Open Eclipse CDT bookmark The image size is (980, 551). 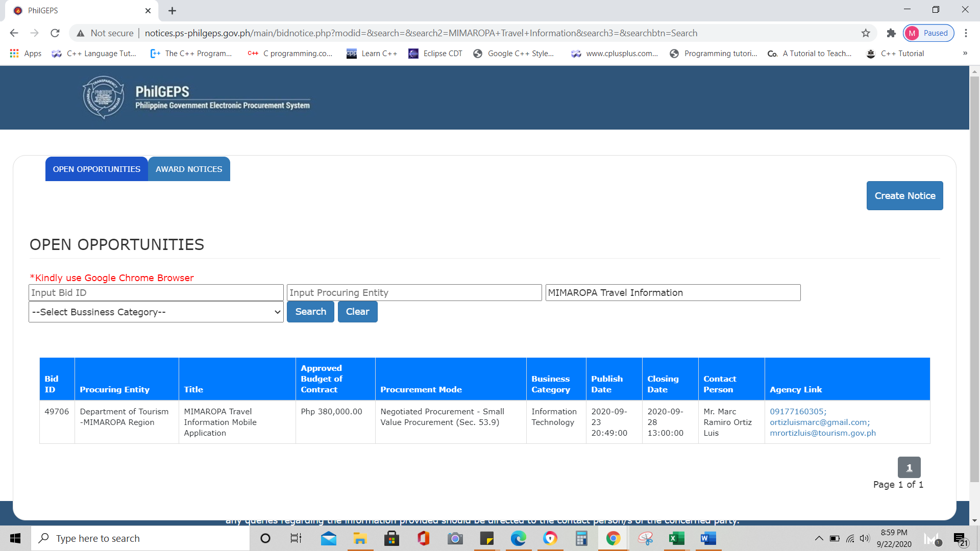pyautogui.click(x=435, y=54)
